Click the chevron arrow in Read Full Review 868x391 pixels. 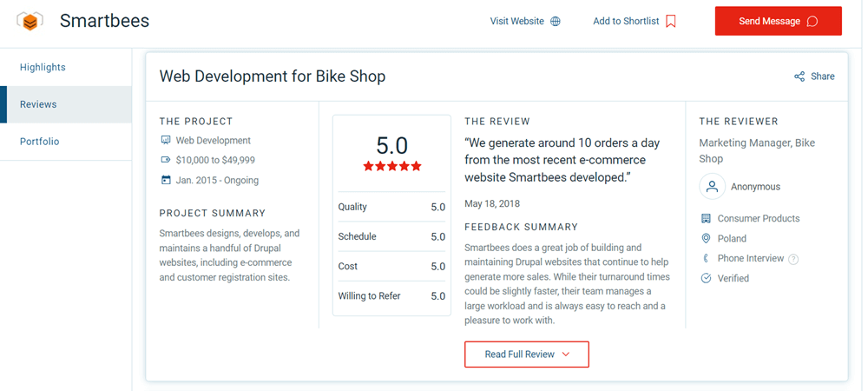coord(566,355)
